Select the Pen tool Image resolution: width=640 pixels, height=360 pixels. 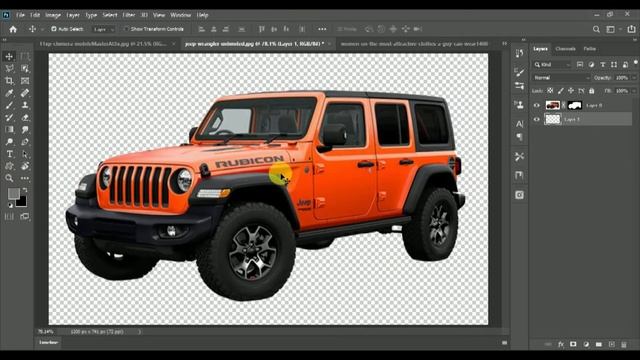pyautogui.click(x=25, y=142)
